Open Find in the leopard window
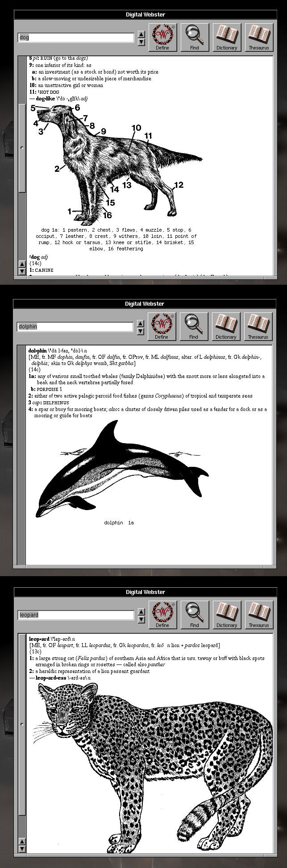 click(x=195, y=615)
